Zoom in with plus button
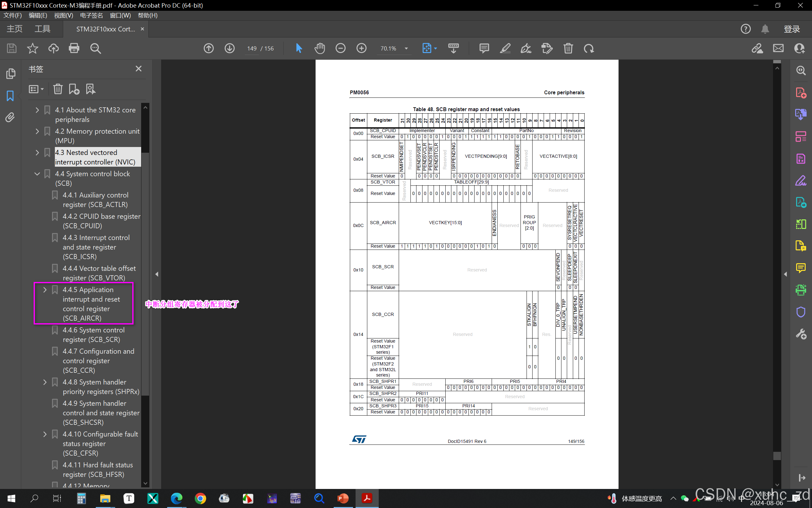The width and height of the screenshot is (812, 508). 361,48
